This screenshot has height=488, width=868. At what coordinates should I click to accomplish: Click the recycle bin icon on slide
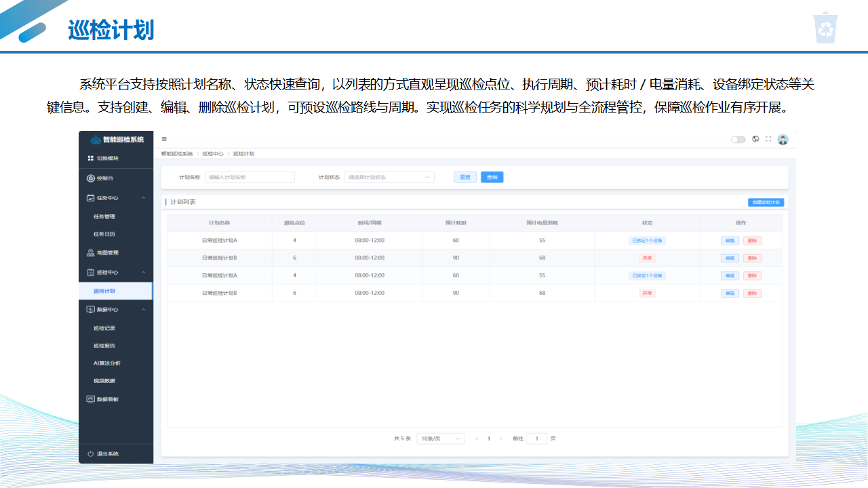tap(826, 28)
